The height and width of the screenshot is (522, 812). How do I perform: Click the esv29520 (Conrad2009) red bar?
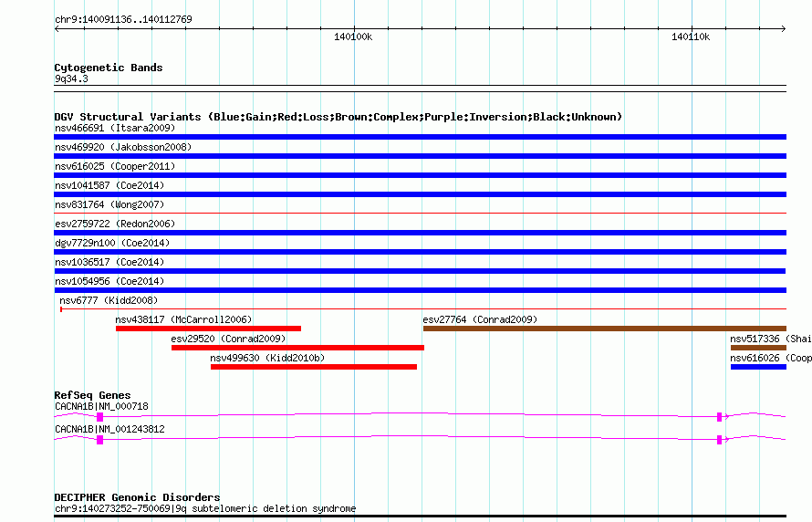(x=297, y=348)
